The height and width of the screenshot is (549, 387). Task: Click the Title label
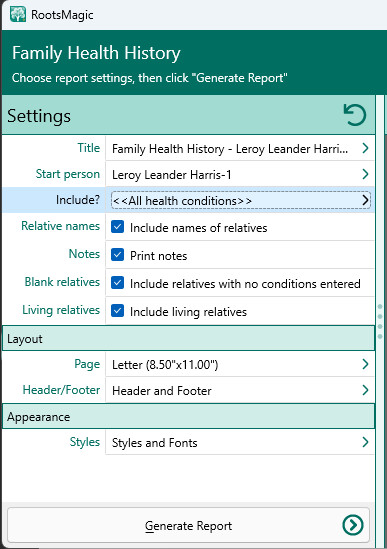point(89,148)
